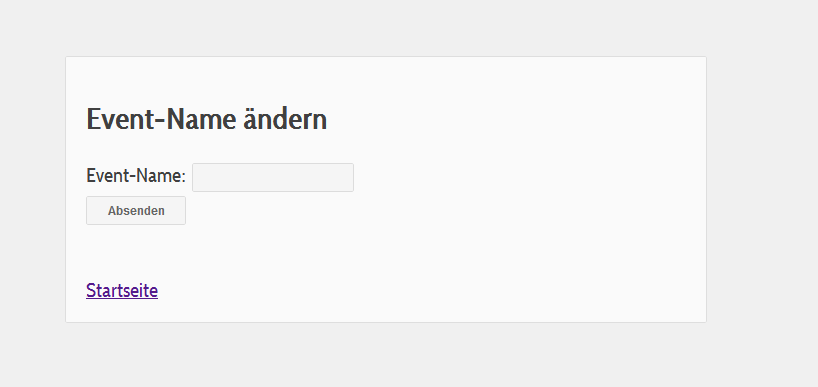The image size is (818, 387).
Task: Click the Event-Name text input field
Action: coord(273,177)
